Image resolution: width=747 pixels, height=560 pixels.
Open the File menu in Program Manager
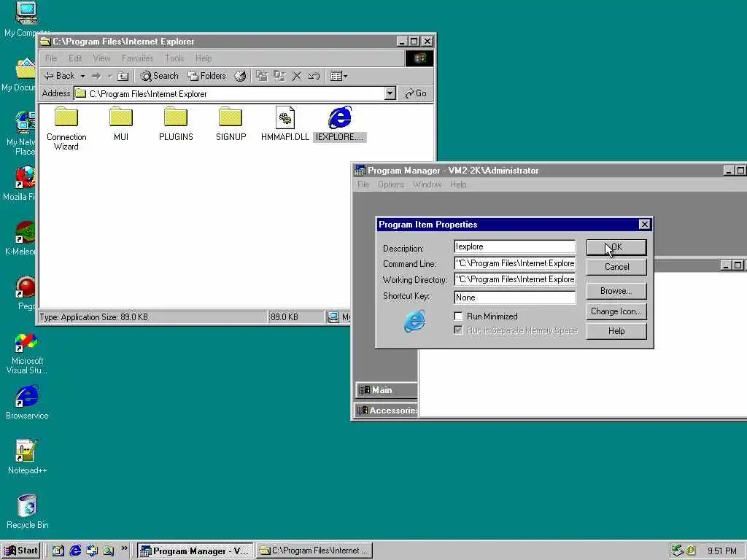point(363,184)
